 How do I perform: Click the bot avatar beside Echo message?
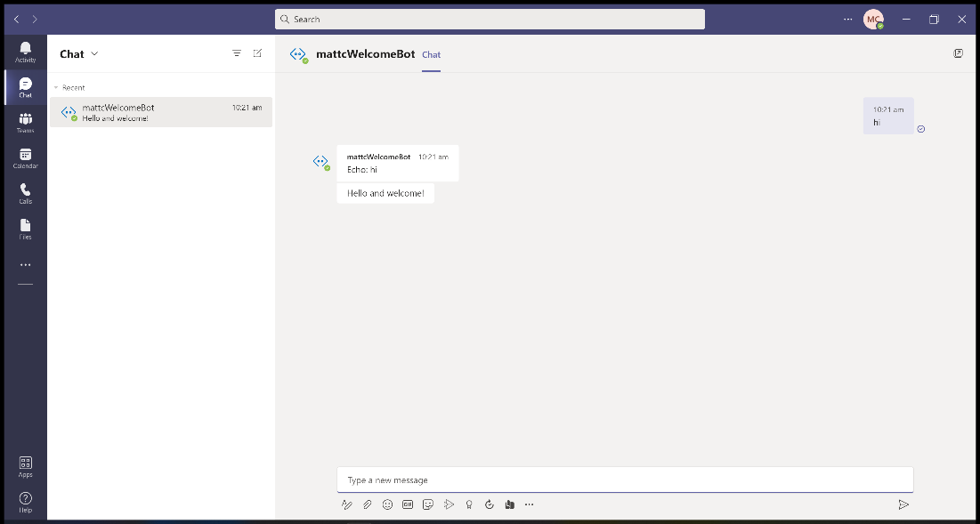(x=321, y=163)
